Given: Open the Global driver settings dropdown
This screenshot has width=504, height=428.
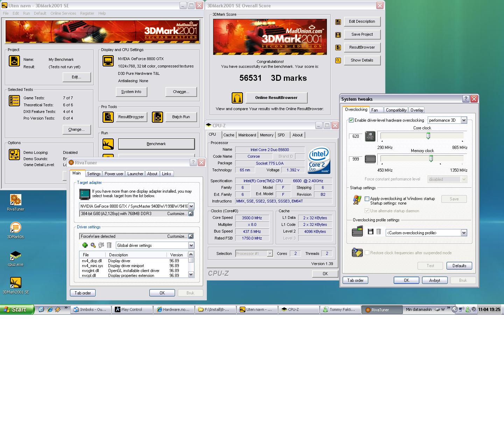Looking at the screenshot, I should [191, 245].
